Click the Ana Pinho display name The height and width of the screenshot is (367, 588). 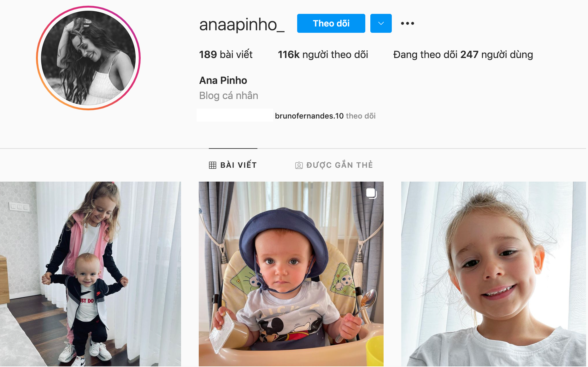223,80
